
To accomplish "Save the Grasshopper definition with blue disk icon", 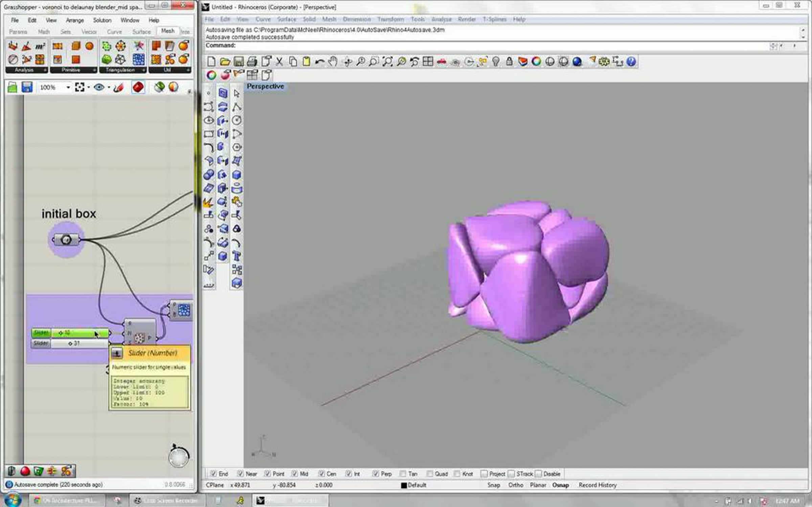I will pyautogui.click(x=27, y=87).
